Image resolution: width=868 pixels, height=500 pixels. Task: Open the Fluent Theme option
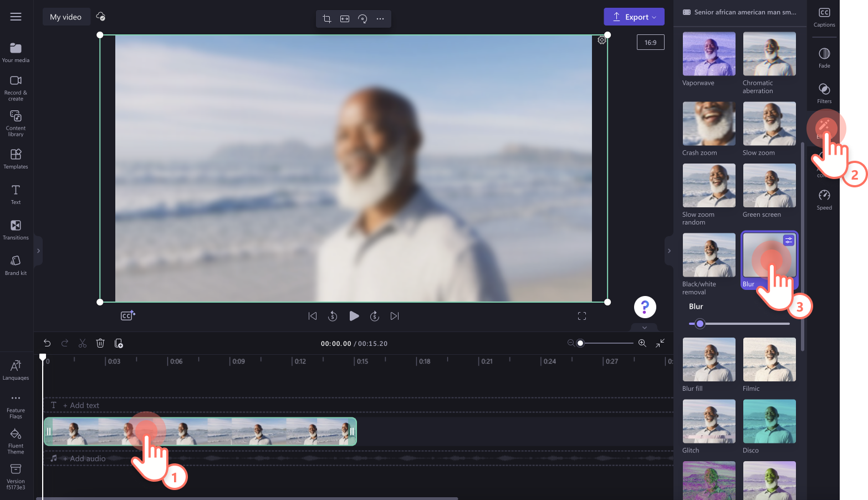16,441
